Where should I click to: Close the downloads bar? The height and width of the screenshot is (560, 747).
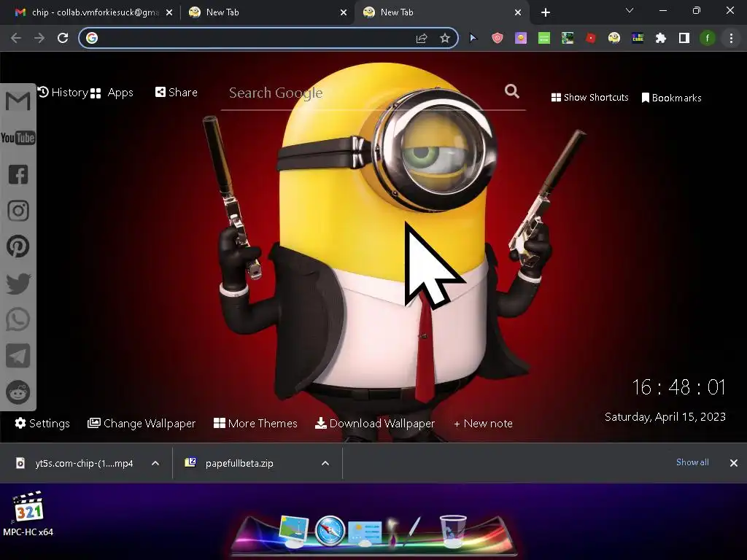click(x=734, y=463)
